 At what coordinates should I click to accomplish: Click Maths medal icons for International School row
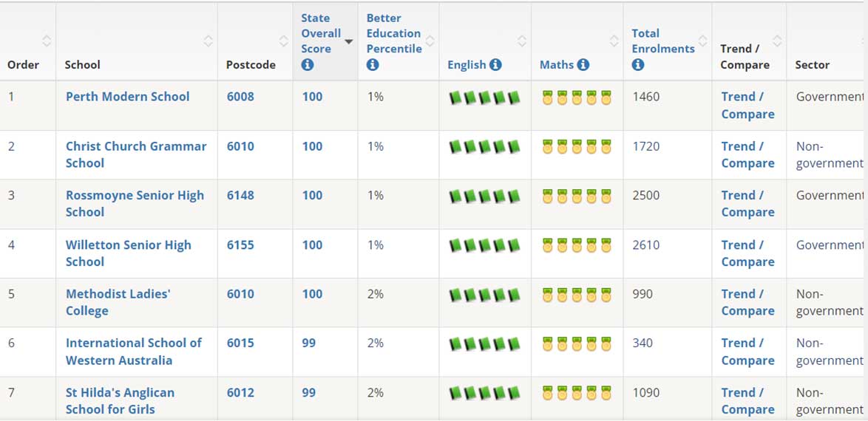click(577, 343)
